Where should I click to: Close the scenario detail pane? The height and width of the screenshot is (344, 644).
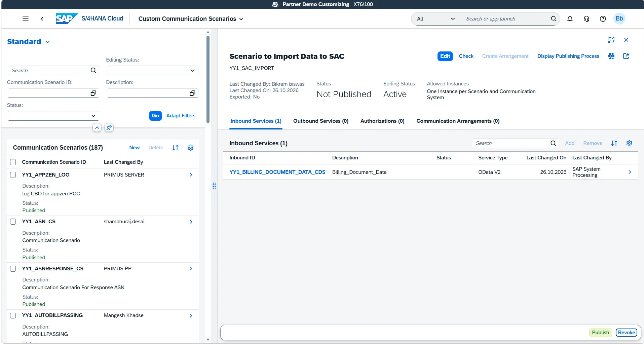(x=626, y=40)
